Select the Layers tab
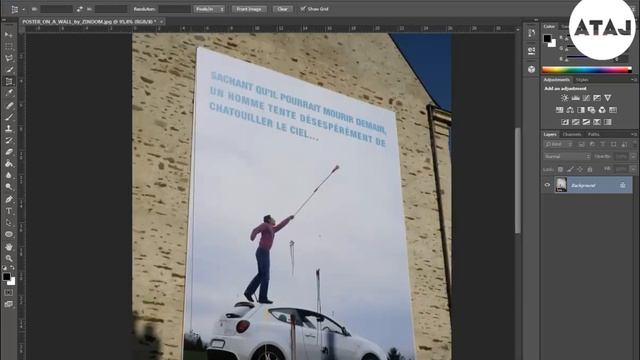 tap(550, 134)
